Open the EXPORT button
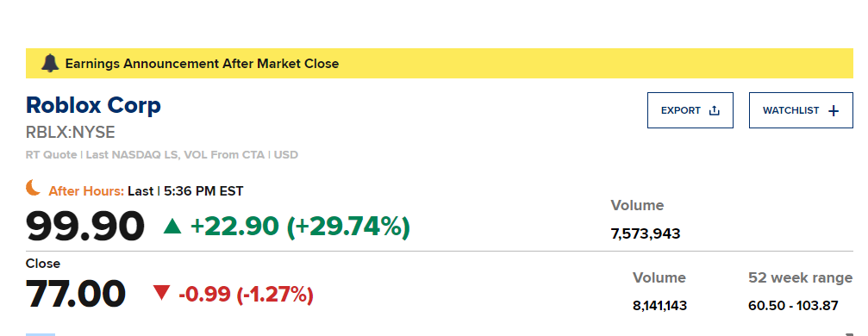The image size is (868, 336). [x=690, y=110]
